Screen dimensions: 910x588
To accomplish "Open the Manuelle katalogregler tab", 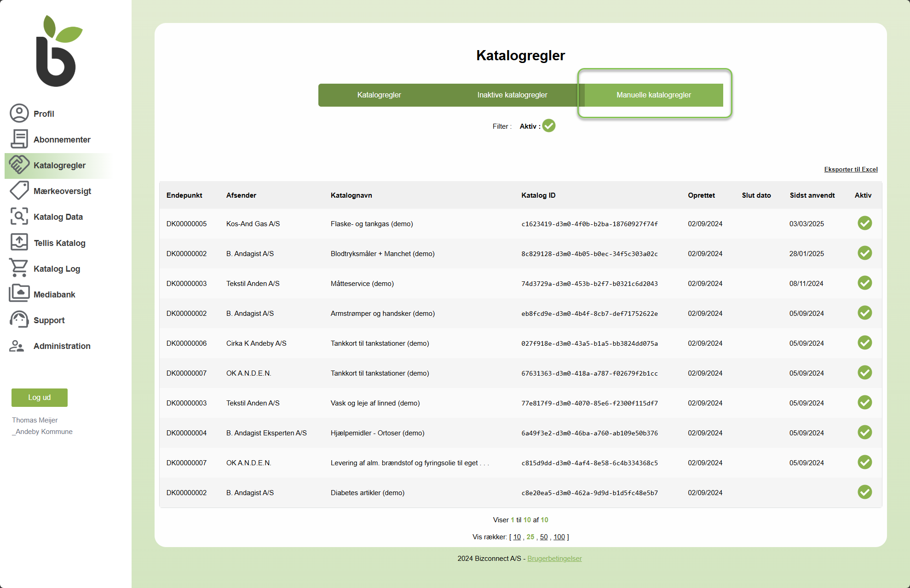I will [x=653, y=95].
